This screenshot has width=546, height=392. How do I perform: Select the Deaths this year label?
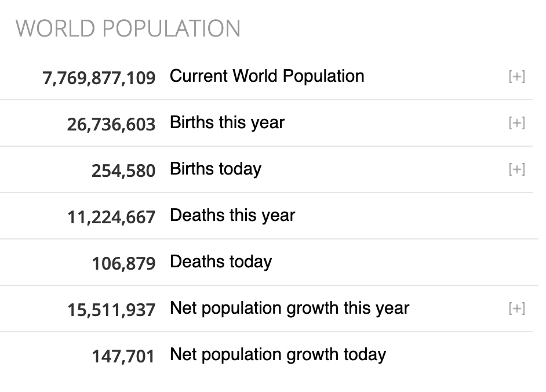[x=232, y=216]
